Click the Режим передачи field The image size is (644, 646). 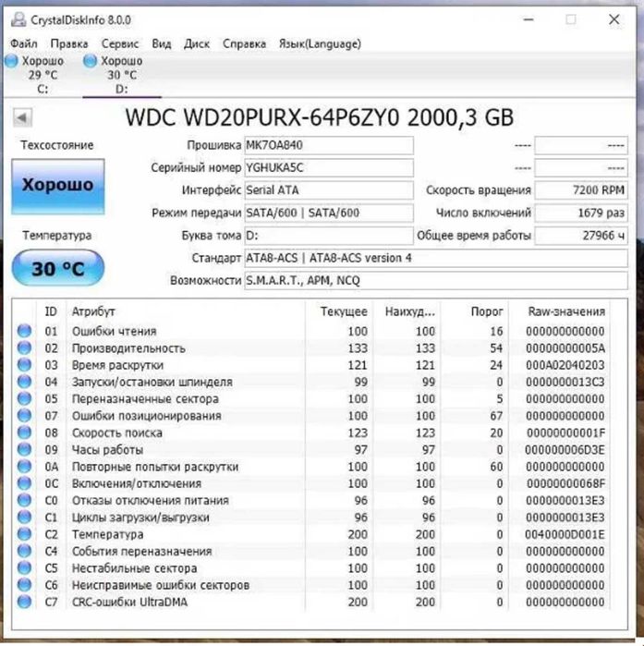pos(329,213)
